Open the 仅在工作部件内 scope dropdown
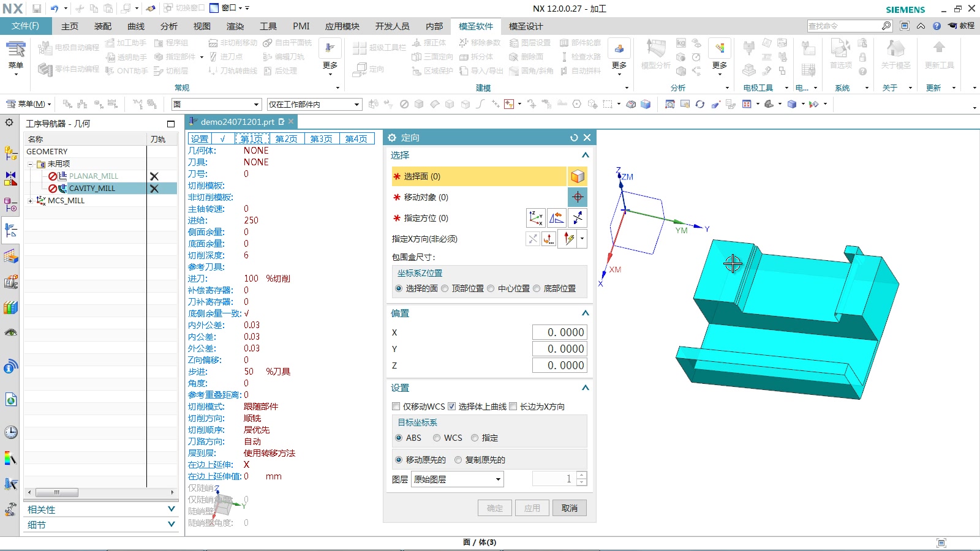 (314, 104)
